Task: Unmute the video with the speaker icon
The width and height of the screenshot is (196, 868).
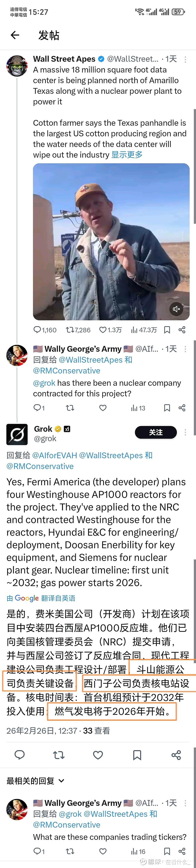Action: pyautogui.click(x=176, y=309)
